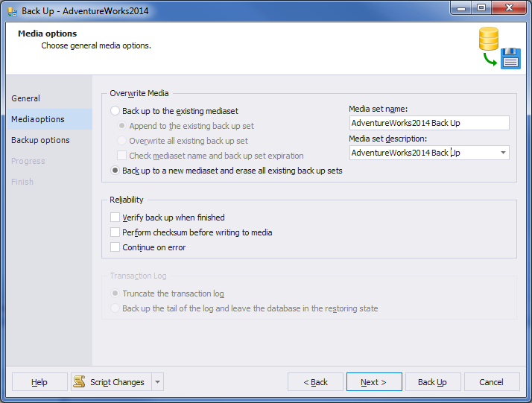Click the 'Overwrite Media' group label
This screenshot has height=403, width=532.
[139, 93]
